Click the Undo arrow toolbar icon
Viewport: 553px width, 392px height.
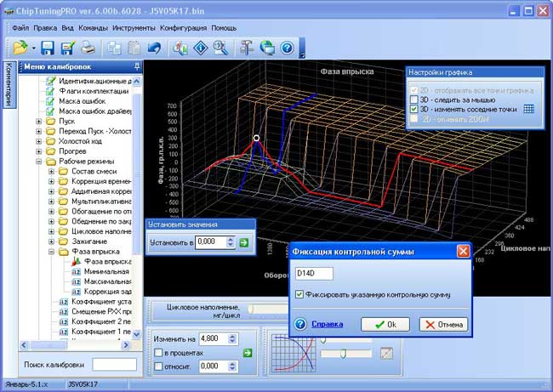(x=154, y=48)
